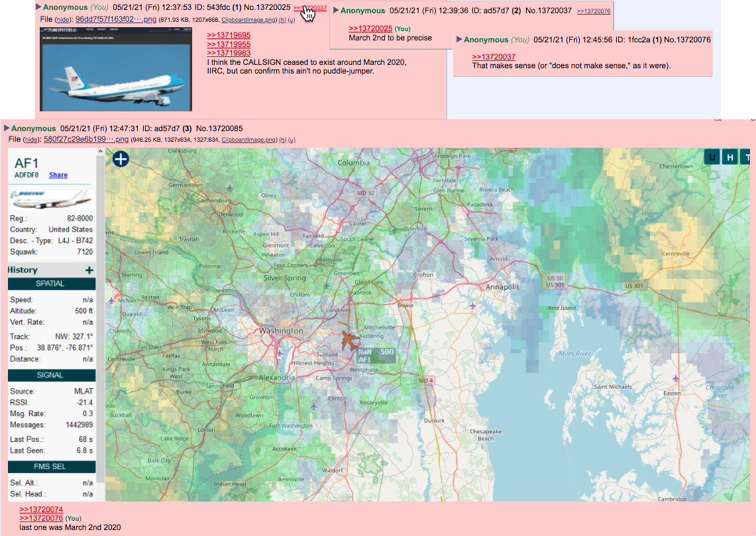Open the Air Force One photo thumbnail
Screen dimensions: 756x536
coord(116,69)
